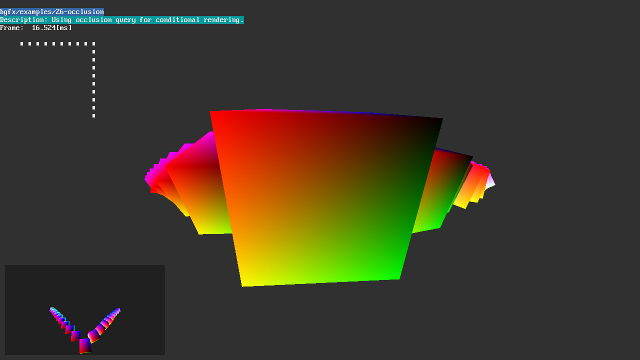The width and height of the screenshot is (640, 360).
Task: Click the corner dot joining dotted row and column
Action: click(x=94, y=44)
